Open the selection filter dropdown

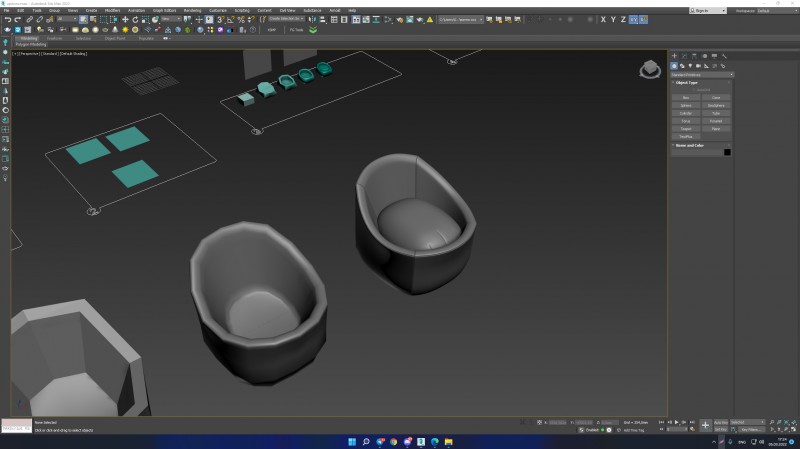click(x=67, y=19)
